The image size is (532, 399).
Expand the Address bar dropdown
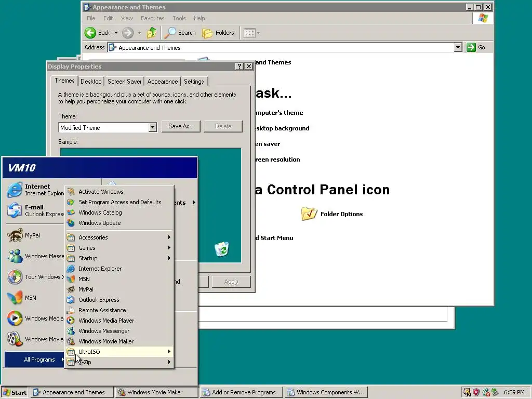click(x=458, y=47)
